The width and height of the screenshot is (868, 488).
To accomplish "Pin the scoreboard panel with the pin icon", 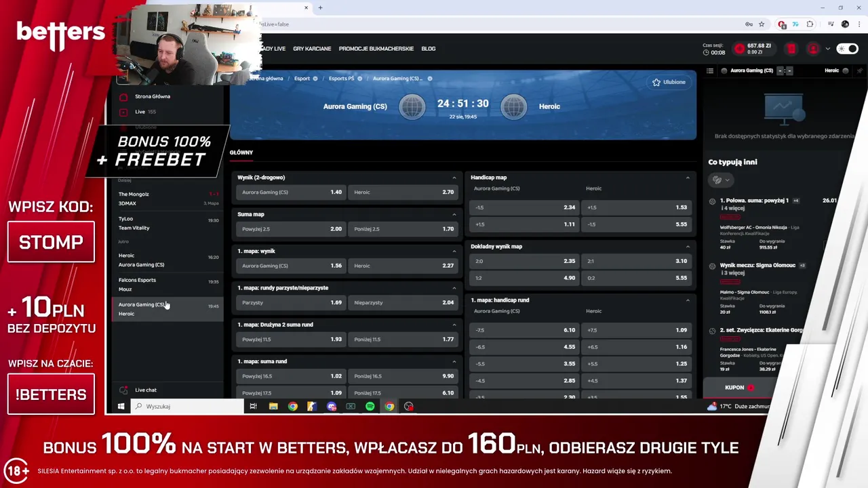I will [860, 70].
